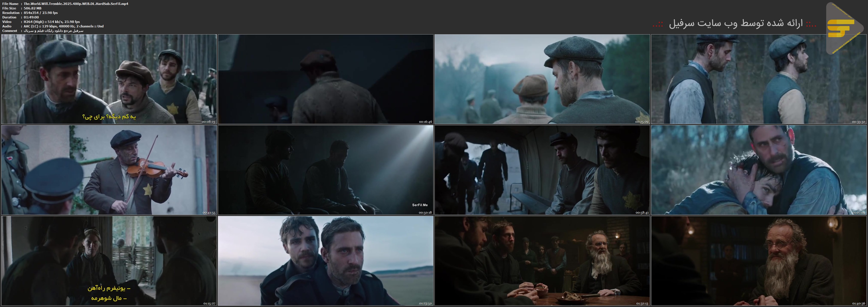
Task: Click the thumbnail timestamped 00:08:23
Action: [109, 79]
